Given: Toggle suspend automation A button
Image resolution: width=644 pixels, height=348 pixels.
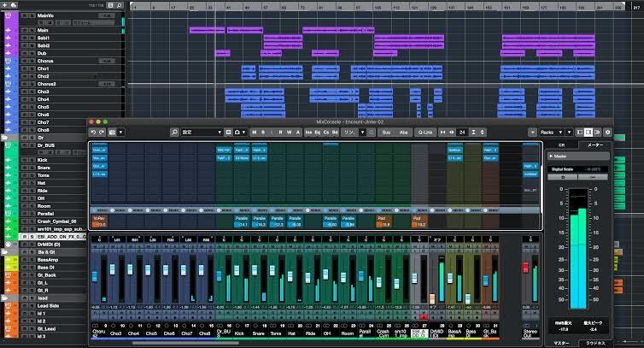Looking at the screenshot, I should [298, 132].
